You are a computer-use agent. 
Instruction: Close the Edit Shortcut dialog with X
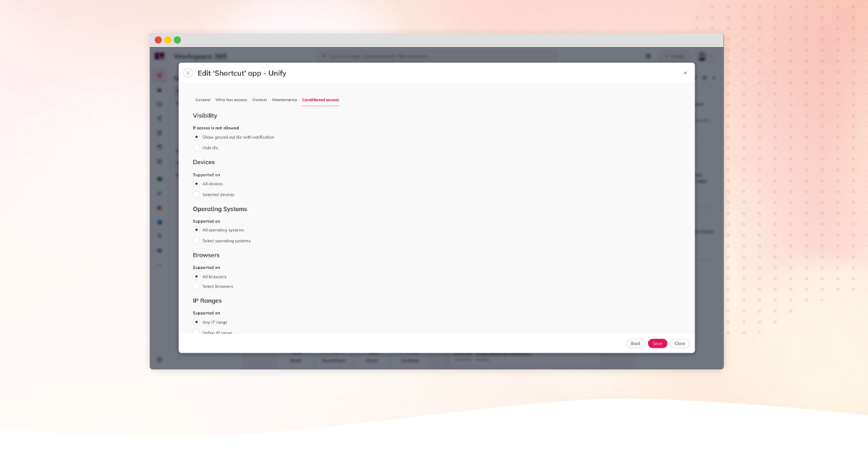pos(685,73)
